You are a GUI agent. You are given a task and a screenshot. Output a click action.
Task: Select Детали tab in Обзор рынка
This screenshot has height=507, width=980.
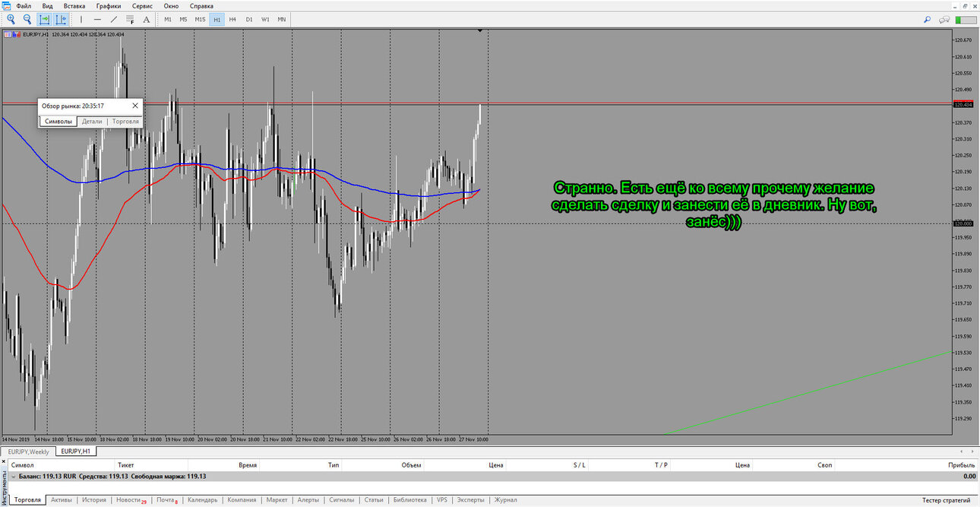pos(92,121)
